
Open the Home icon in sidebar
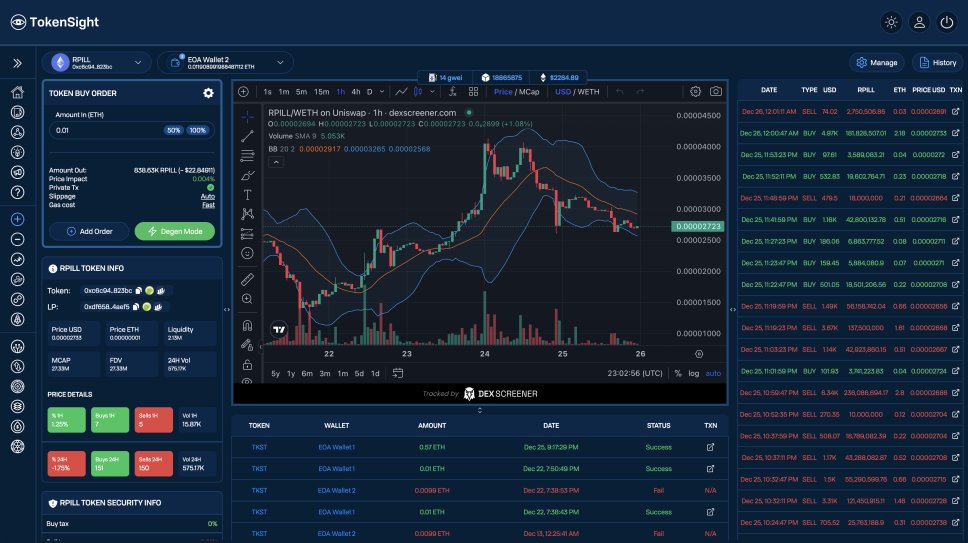[17, 93]
